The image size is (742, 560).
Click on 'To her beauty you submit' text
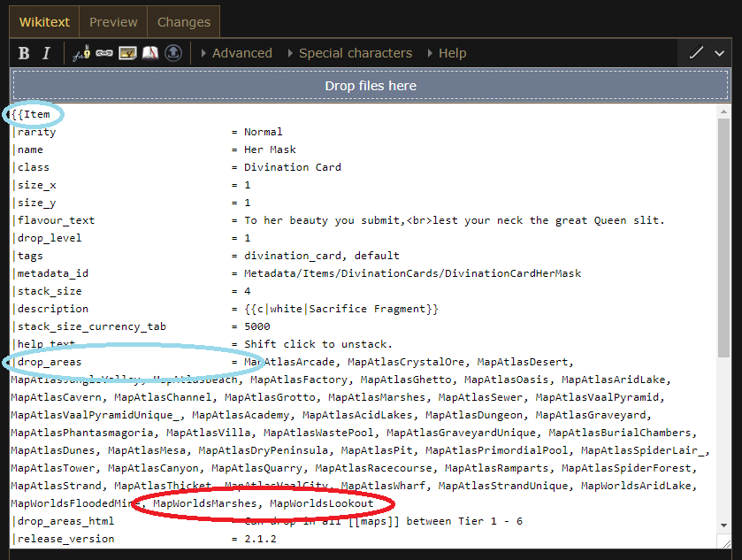(x=321, y=220)
